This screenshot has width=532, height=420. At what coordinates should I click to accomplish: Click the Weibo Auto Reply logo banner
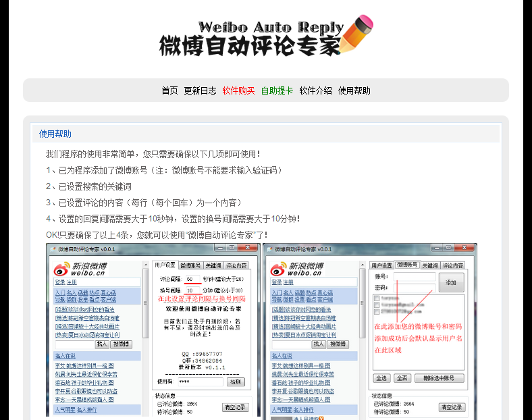point(266,36)
